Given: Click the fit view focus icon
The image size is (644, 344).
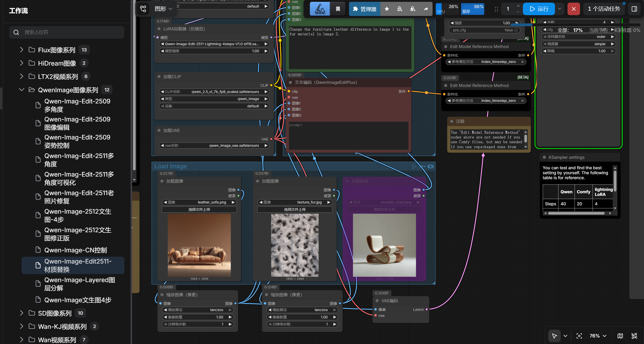Looking at the screenshot, I should pos(579,336).
